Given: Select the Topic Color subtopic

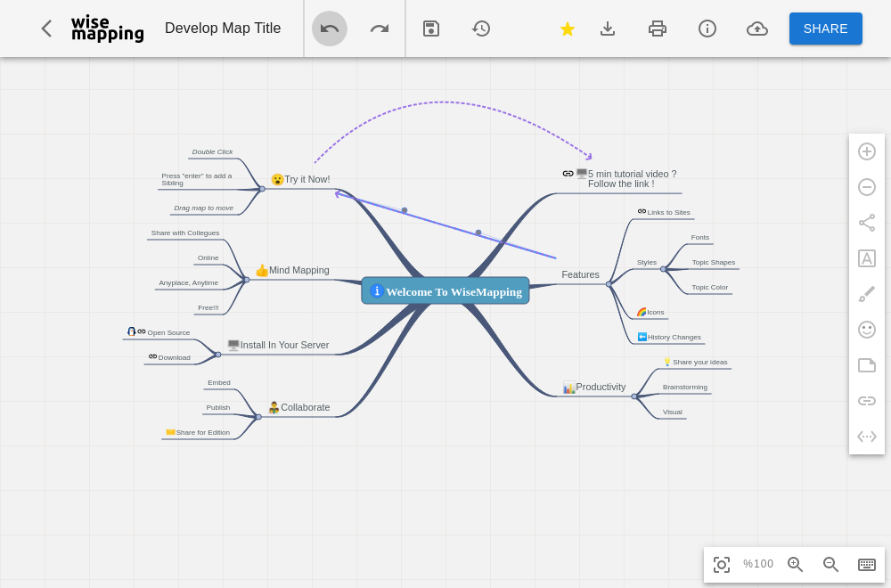Looking at the screenshot, I should (x=710, y=288).
